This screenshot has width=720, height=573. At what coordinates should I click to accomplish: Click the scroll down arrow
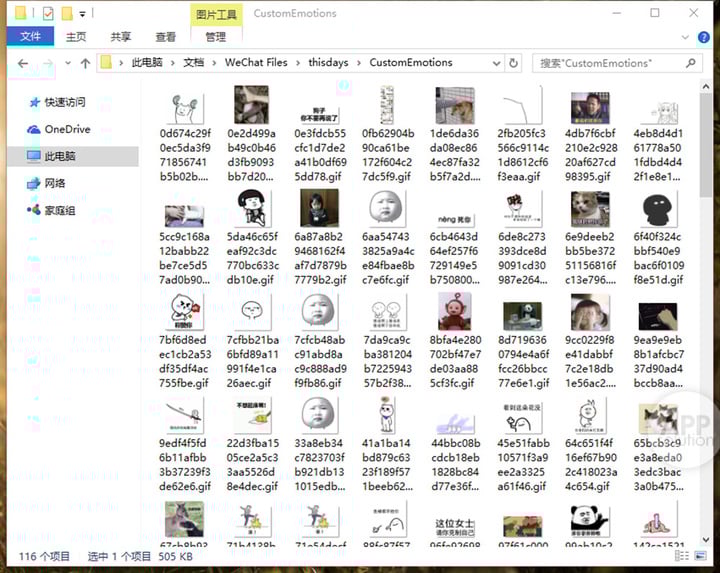click(x=705, y=540)
